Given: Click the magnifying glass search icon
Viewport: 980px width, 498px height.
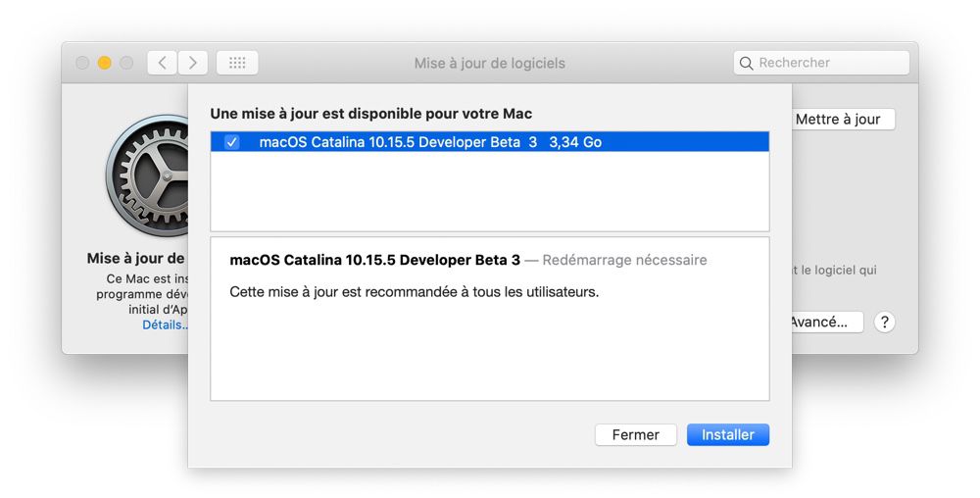Looking at the screenshot, I should [x=746, y=63].
